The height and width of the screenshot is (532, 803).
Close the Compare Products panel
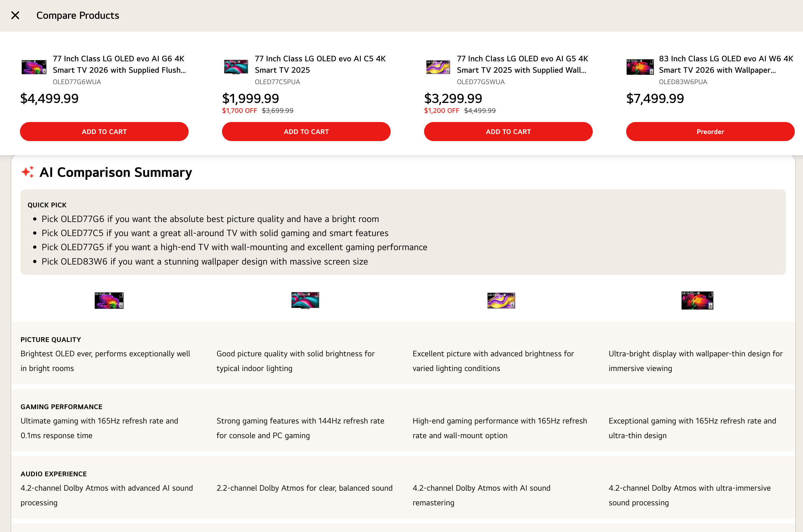click(15, 15)
